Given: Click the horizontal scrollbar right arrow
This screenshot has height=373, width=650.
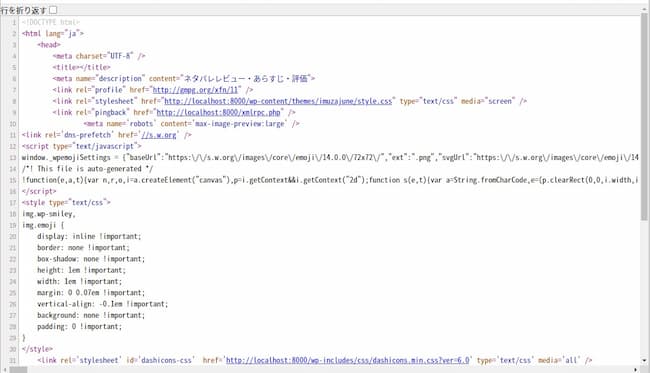Looking at the screenshot, I should (636, 369).
